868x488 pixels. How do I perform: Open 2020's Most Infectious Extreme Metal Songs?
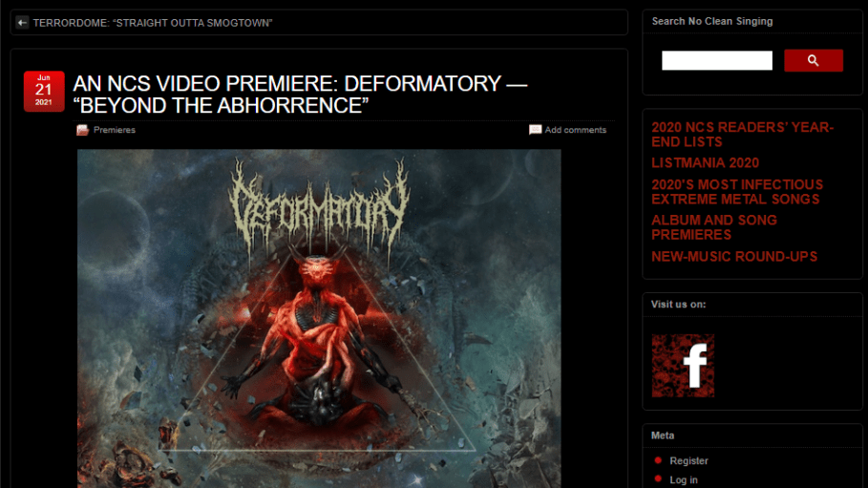click(x=737, y=192)
